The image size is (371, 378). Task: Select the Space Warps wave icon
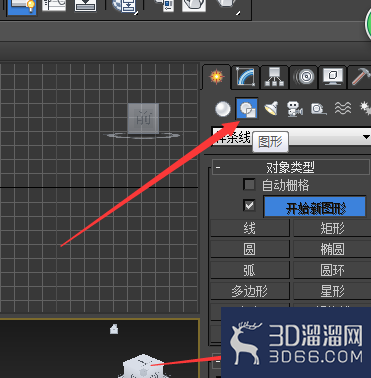point(342,109)
